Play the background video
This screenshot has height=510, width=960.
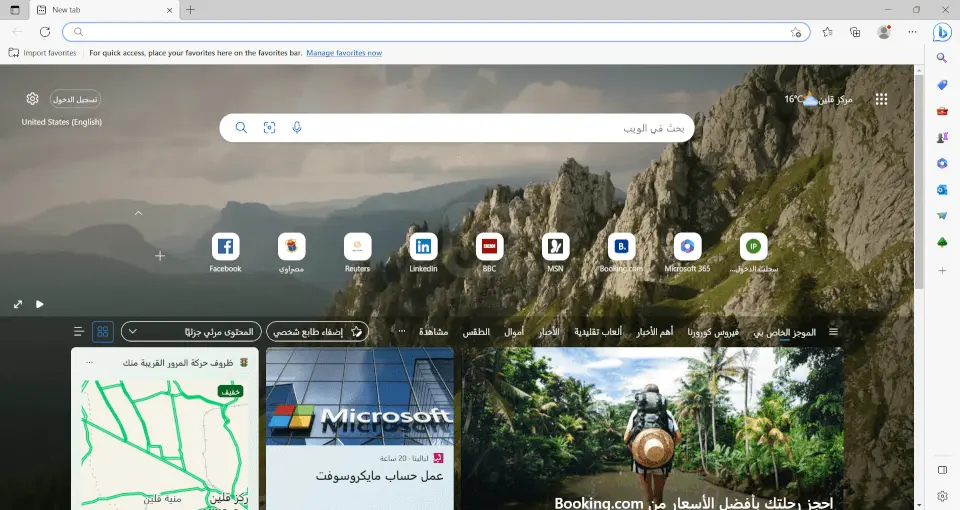tap(40, 304)
